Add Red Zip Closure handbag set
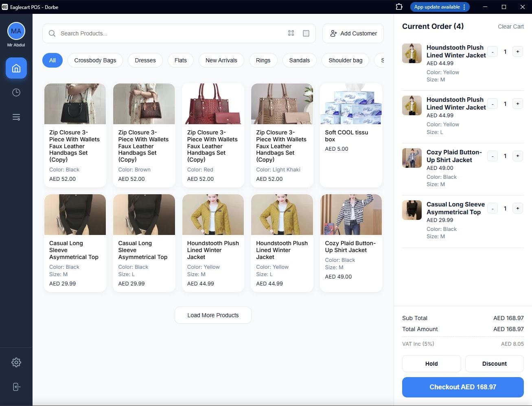Image resolution: width=532 pixels, height=406 pixels. 213,135
